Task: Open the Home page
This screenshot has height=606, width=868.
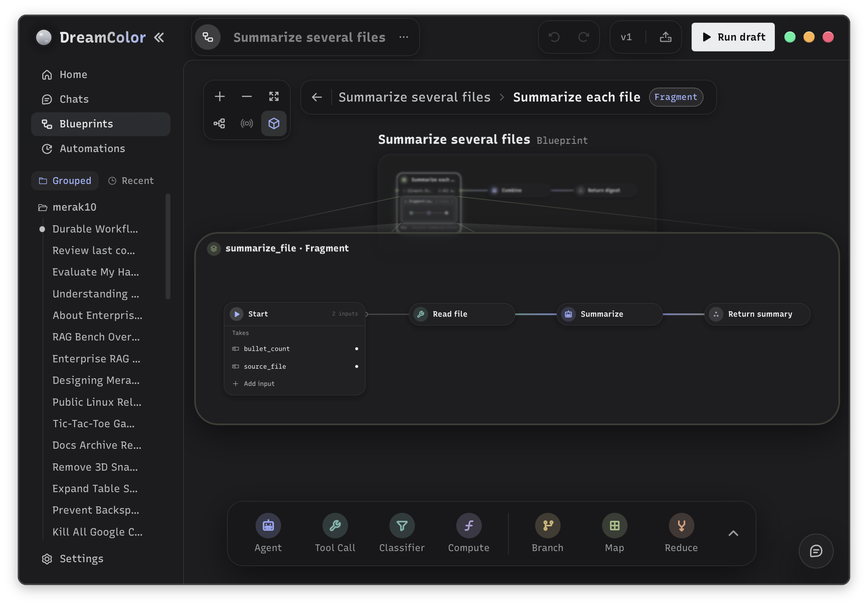Action: click(101, 74)
